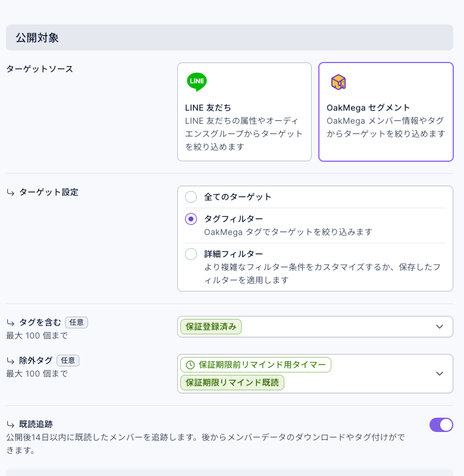Toggle the 既読追跡 switch off
The width and height of the screenshot is (464, 476).
pos(441,425)
